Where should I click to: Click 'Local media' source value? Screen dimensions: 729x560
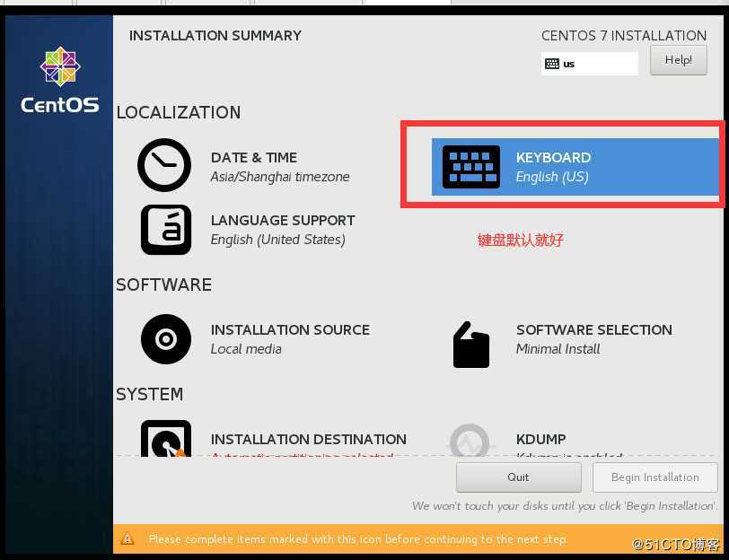click(246, 349)
